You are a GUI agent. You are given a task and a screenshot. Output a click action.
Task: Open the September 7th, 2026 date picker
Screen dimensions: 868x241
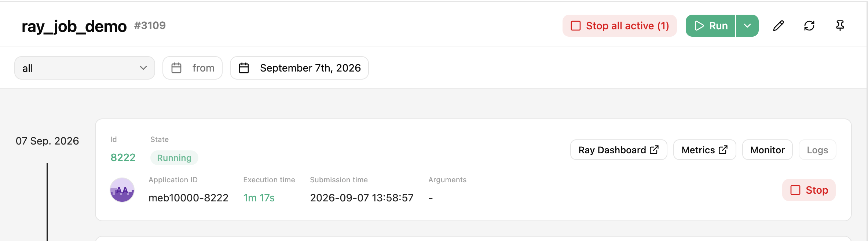[299, 68]
